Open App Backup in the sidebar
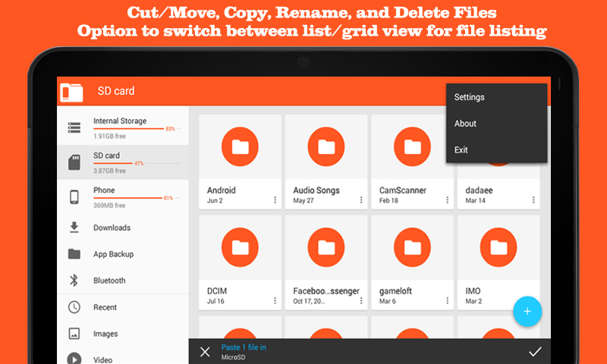This screenshot has width=607, height=364. point(113,254)
